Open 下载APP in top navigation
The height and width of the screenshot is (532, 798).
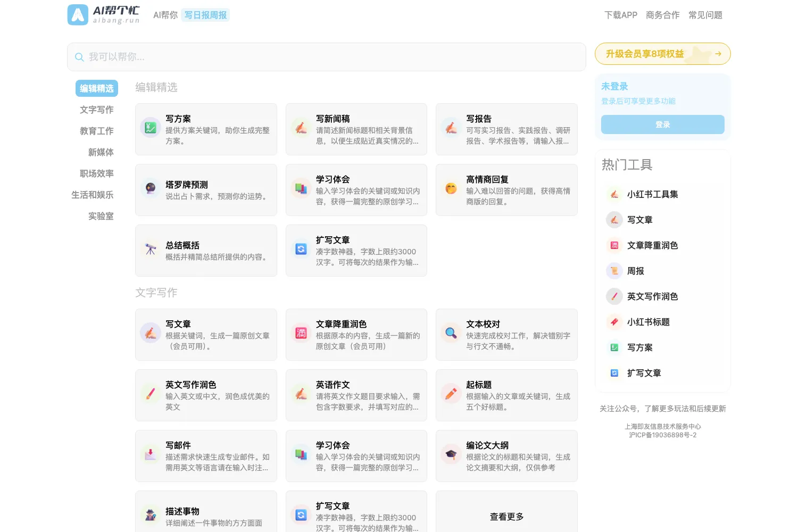point(621,15)
